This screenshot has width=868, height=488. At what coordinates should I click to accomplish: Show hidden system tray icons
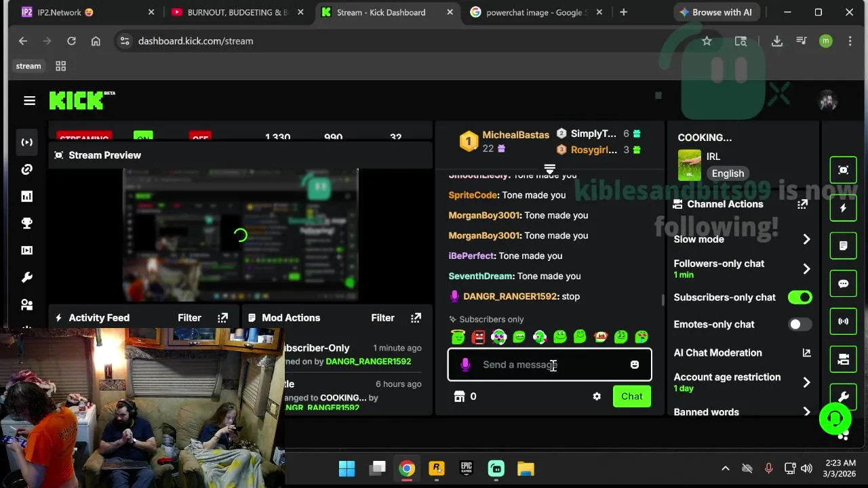725,468
